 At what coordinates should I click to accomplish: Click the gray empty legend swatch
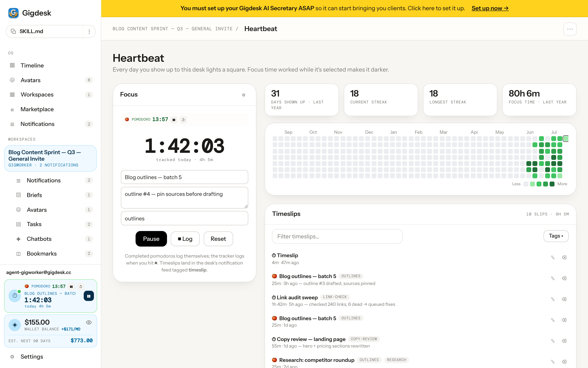point(526,184)
